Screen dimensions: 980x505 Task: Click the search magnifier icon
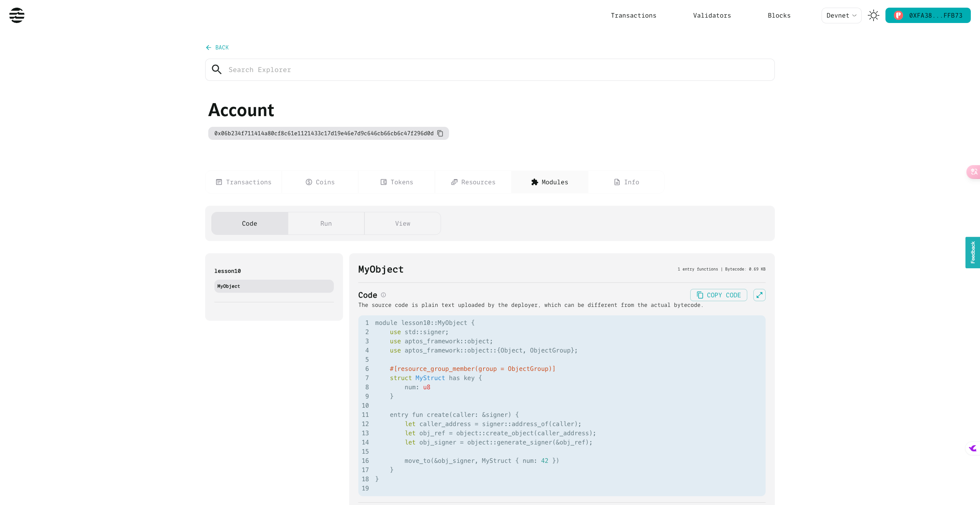pos(217,69)
